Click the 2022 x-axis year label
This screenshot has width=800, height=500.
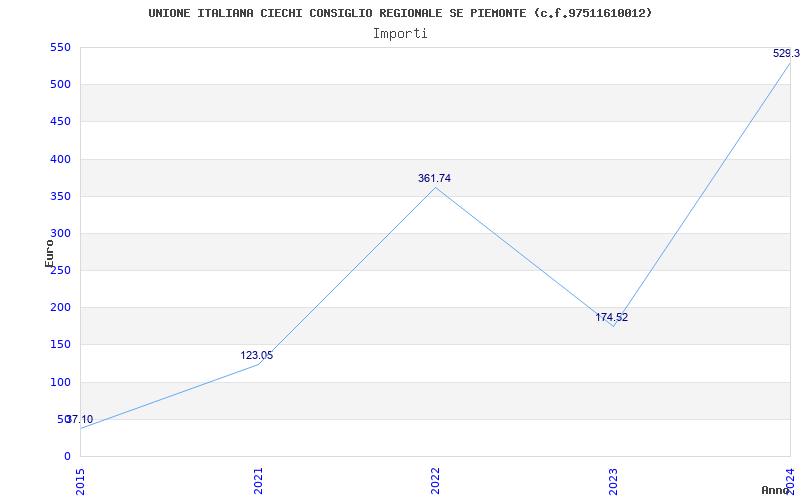pos(436,478)
